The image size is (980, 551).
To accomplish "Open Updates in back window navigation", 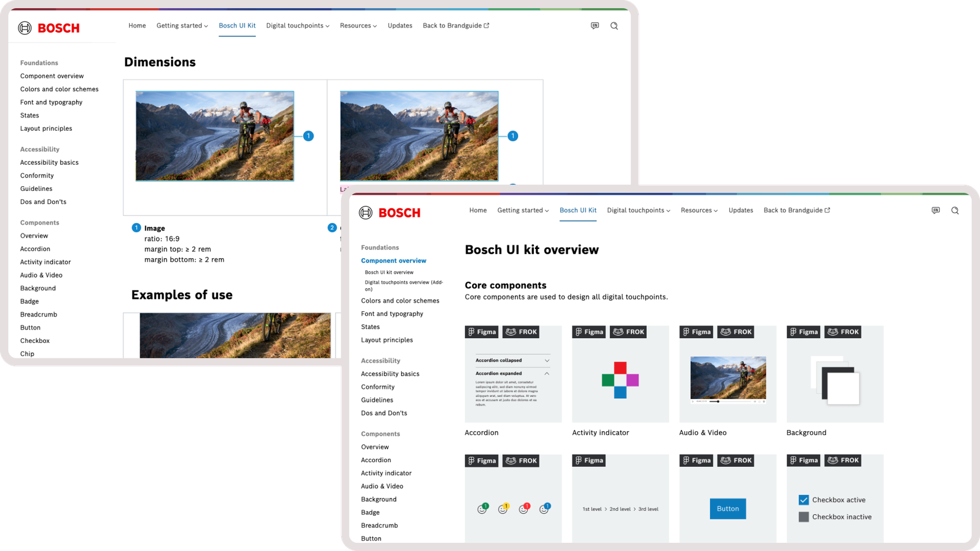I will click(400, 26).
